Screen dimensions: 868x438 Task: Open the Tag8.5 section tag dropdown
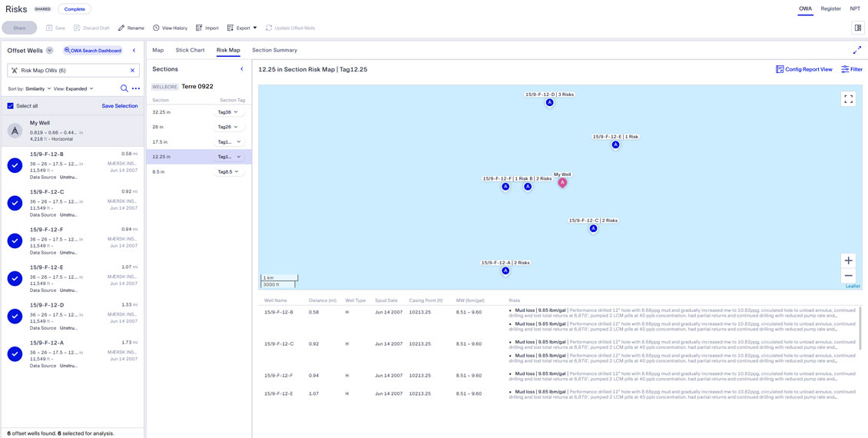tap(229, 171)
